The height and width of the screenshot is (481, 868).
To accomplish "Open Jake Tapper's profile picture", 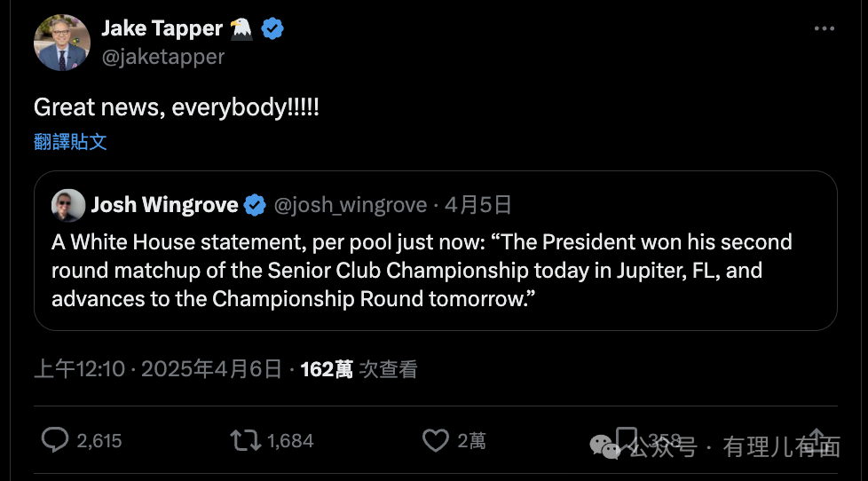I will (62, 43).
